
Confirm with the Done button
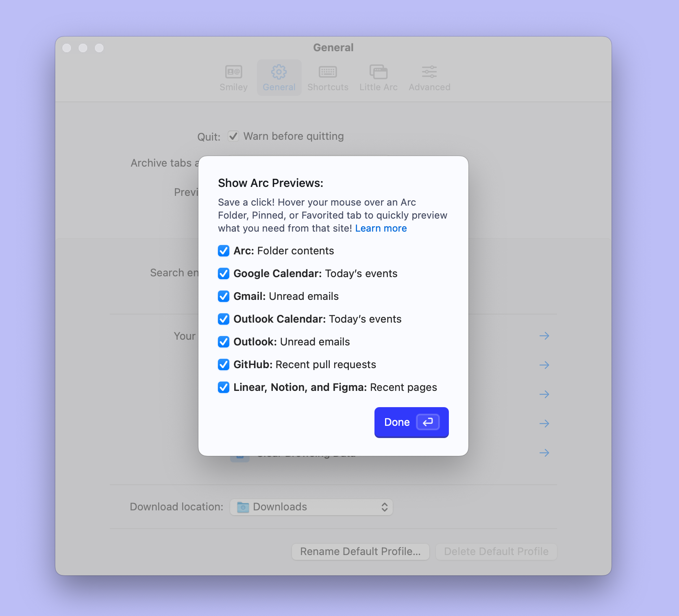point(411,422)
